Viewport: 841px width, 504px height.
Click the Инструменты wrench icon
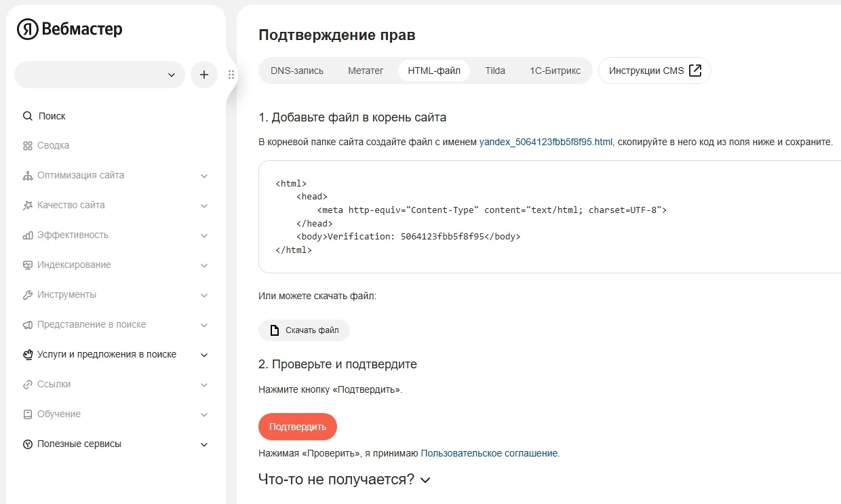tap(28, 295)
